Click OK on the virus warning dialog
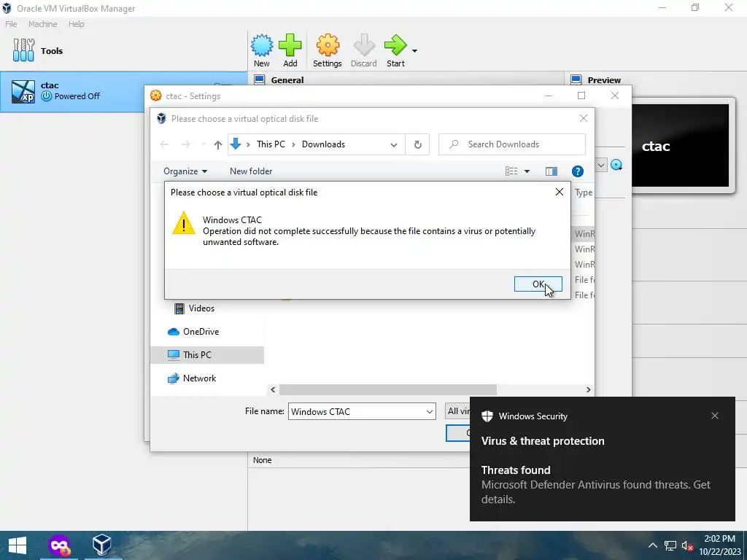The width and height of the screenshot is (747, 560). [538, 284]
